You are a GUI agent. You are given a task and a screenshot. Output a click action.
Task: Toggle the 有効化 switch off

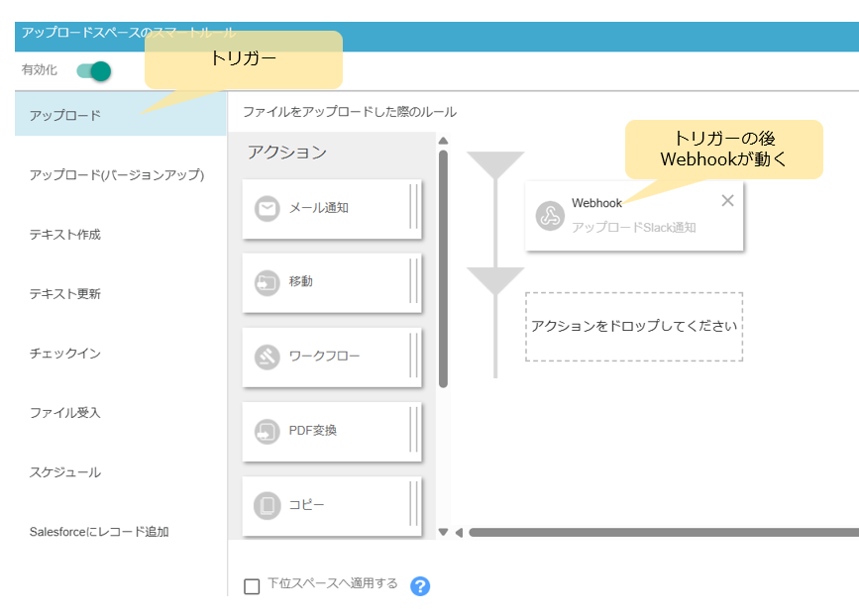pos(94,71)
